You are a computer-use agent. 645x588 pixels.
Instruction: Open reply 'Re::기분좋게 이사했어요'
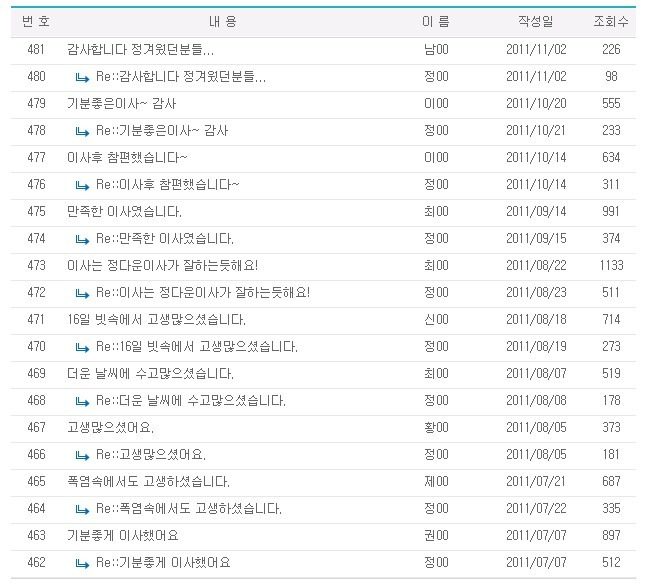[x=163, y=562]
